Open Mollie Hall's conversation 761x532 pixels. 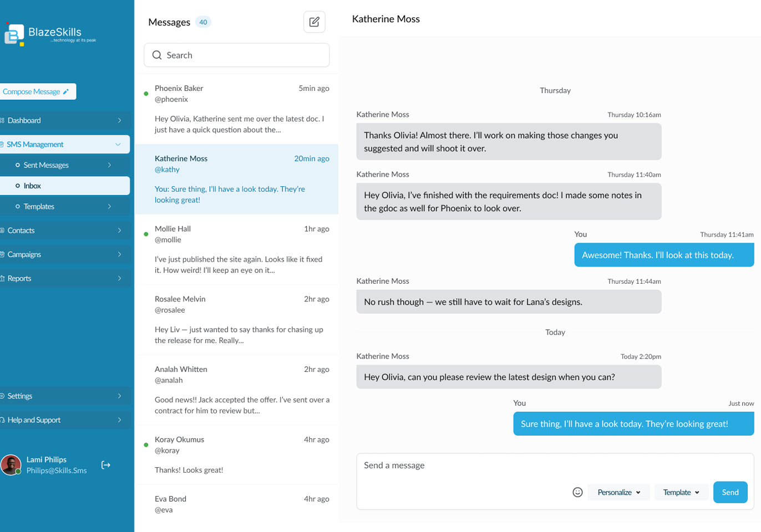[x=237, y=249]
